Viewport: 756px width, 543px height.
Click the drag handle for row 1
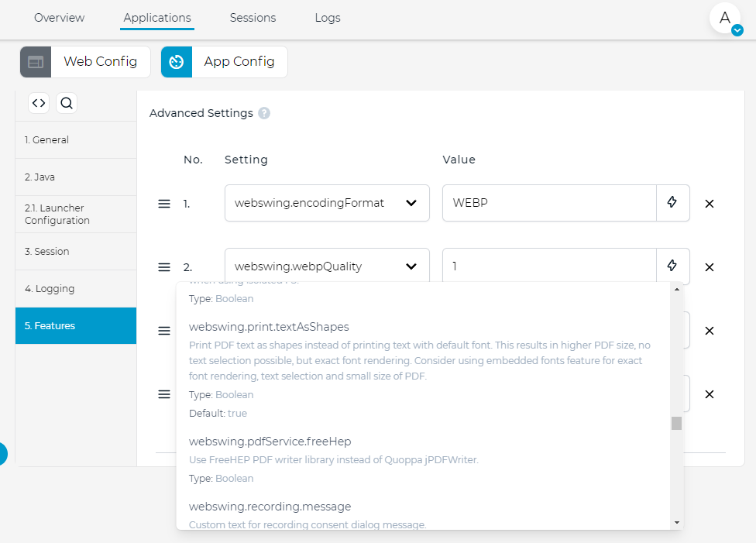pyautogui.click(x=164, y=204)
